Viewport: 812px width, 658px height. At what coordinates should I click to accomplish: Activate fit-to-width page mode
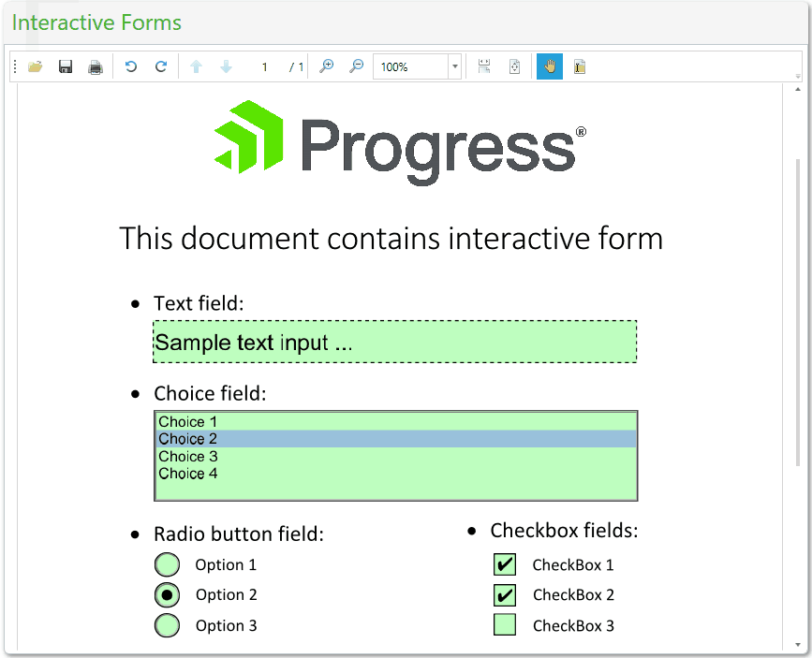point(484,66)
